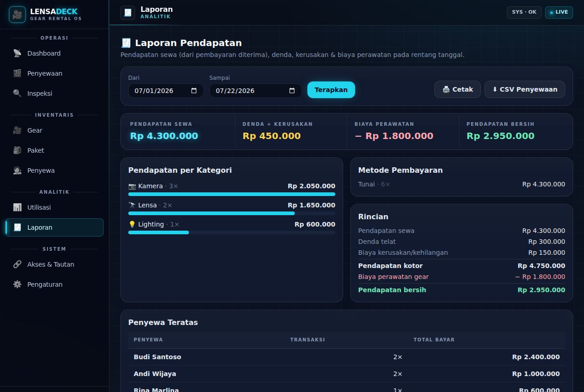
Task: Click the Paket backpack icon
Action: pos(17,150)
